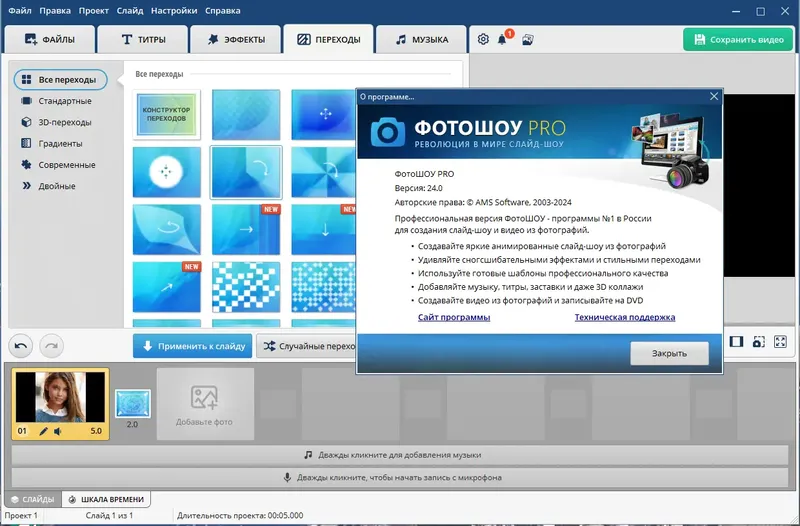The width and height of the screenshot is (800, 526).
Task: Click the undo arrow button
Action: (x=20, y=346)
